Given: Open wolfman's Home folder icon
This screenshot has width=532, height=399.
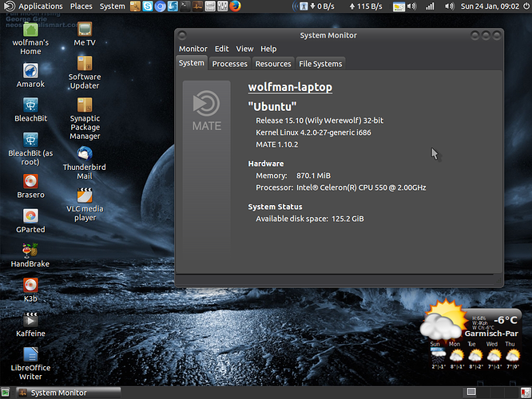Looking at the screenshot, I should 30,30.
